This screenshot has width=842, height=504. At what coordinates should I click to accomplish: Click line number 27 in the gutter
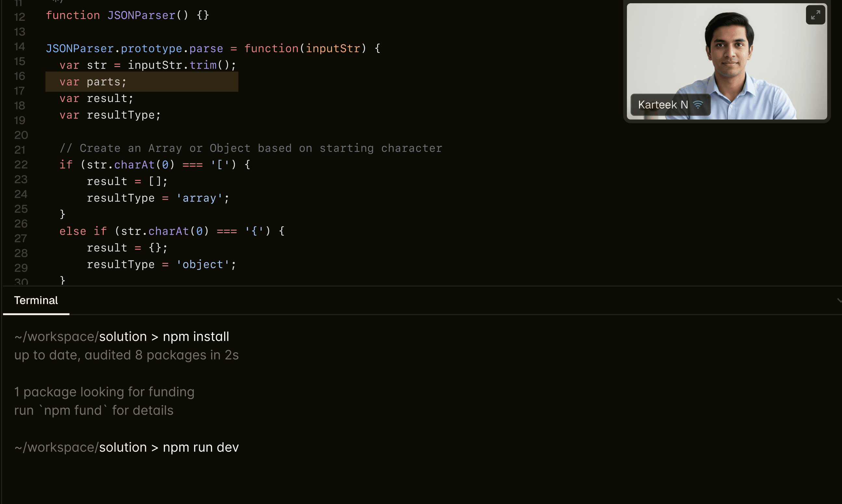[x=21, y=238]
